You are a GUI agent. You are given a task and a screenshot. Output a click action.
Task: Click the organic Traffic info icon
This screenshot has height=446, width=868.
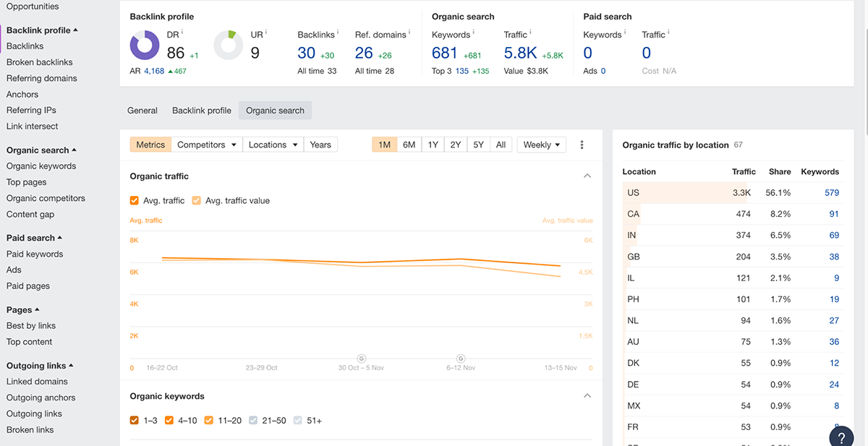(530, 33)
